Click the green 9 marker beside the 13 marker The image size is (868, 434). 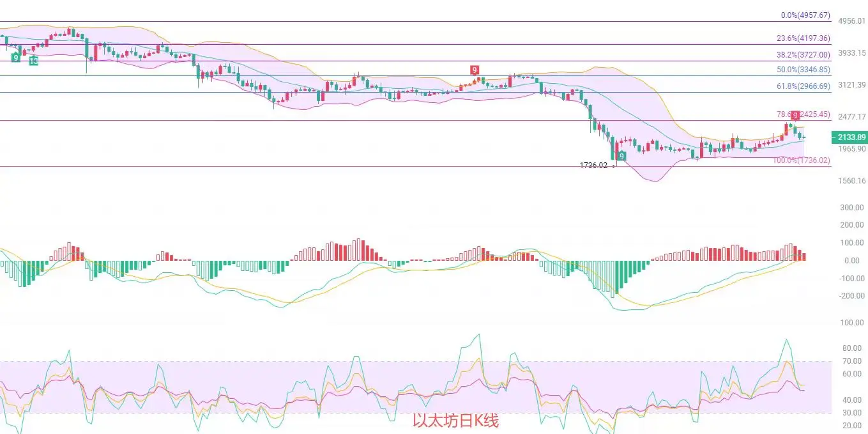tap(15, 58)
